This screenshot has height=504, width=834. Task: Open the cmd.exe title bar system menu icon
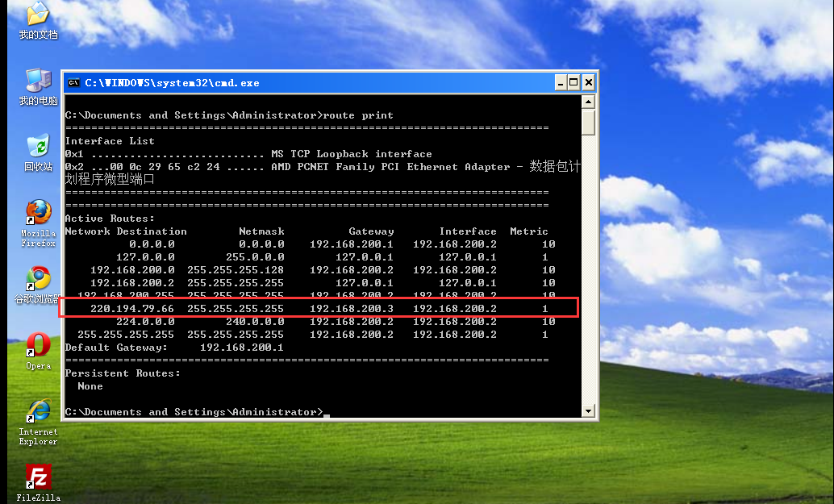coord(73,83)
